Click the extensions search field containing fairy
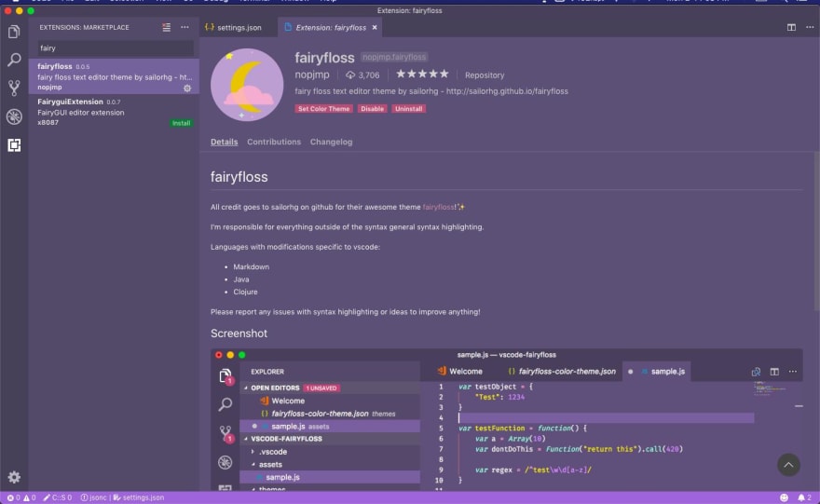 (115, 48)
